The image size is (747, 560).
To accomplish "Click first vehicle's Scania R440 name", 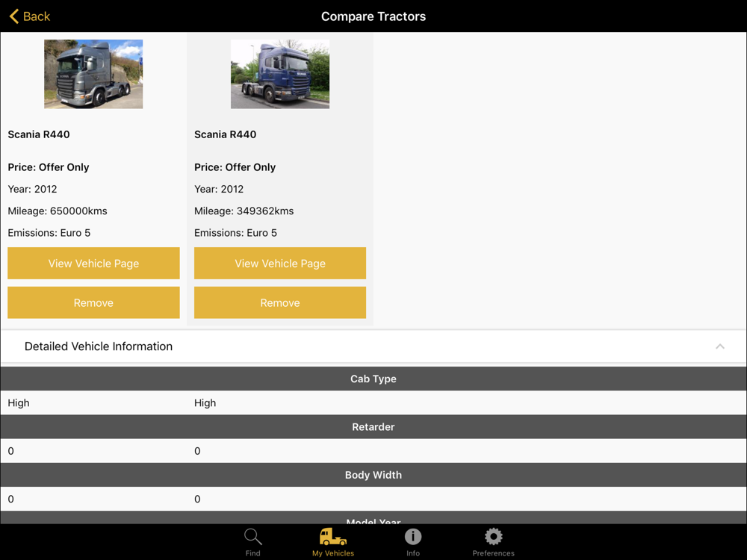I will [x=39, y=134].
